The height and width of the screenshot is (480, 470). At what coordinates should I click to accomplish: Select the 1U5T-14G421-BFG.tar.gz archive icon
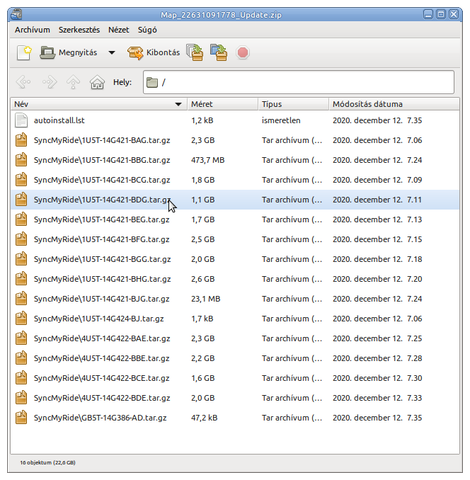(x=21, y=239)
